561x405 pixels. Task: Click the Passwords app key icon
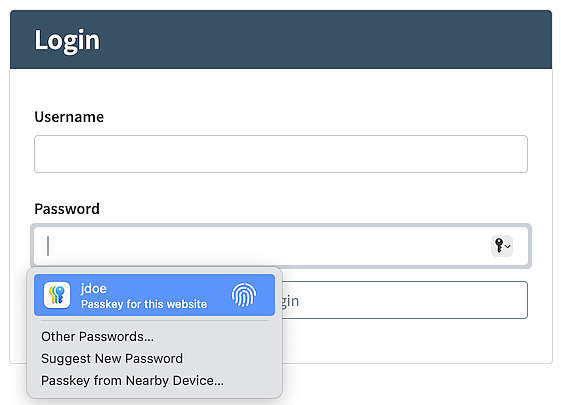57,295
